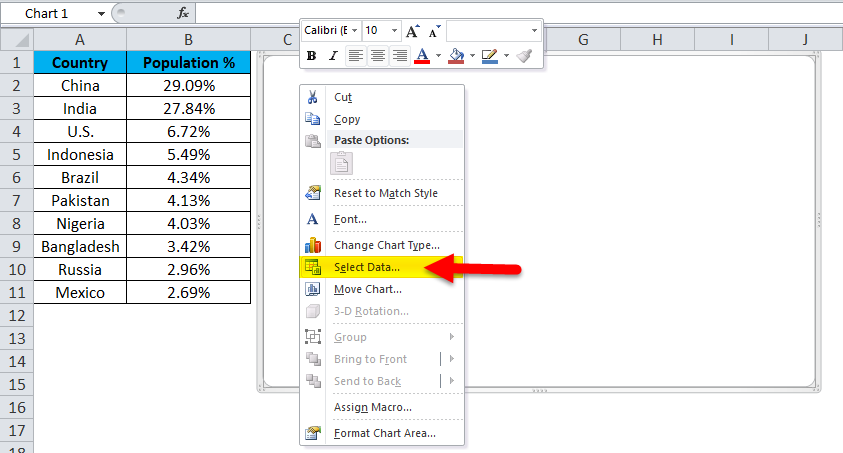Image resolution: width=843 pixels, height=453 pixels.
Task: Apply red font color icon
Action: [422, 55]
